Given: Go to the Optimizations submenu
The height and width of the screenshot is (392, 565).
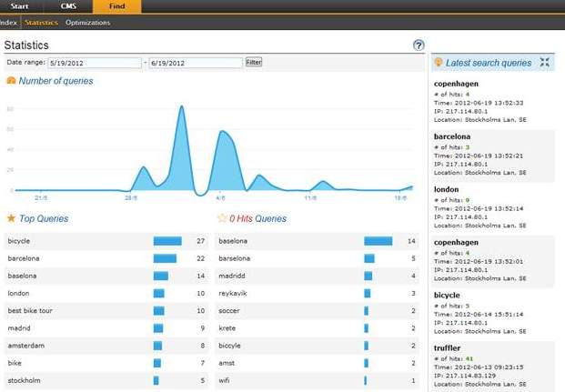Looking at the screenshot, I should pyautogui.click(x=87, y=22).
